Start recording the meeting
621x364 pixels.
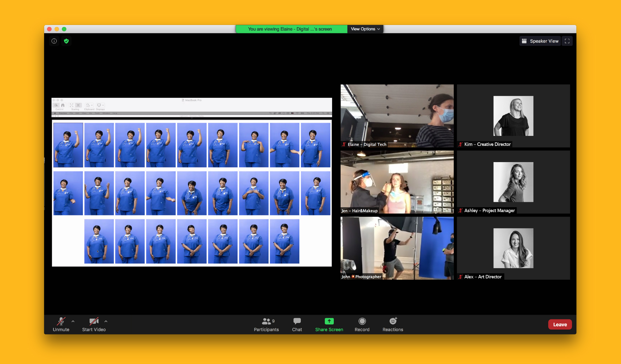coord(362,324)
